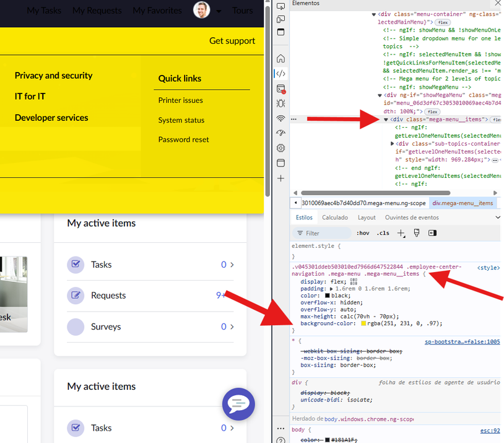This screenshot has width=504, height=443.
Task: Toggle the rendering emulation paintbrush icon
Action: click(x=417, y=233)
